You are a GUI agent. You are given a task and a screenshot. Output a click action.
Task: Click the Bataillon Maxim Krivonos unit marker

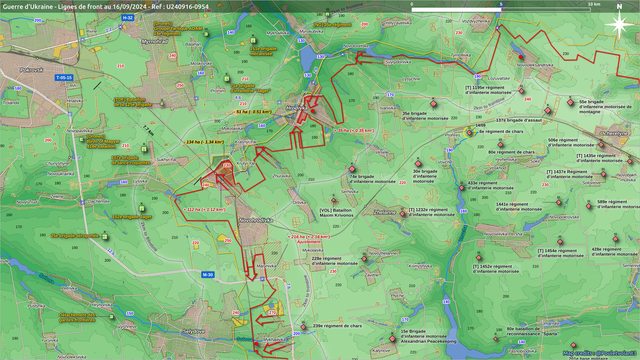[x=334, y=200]
